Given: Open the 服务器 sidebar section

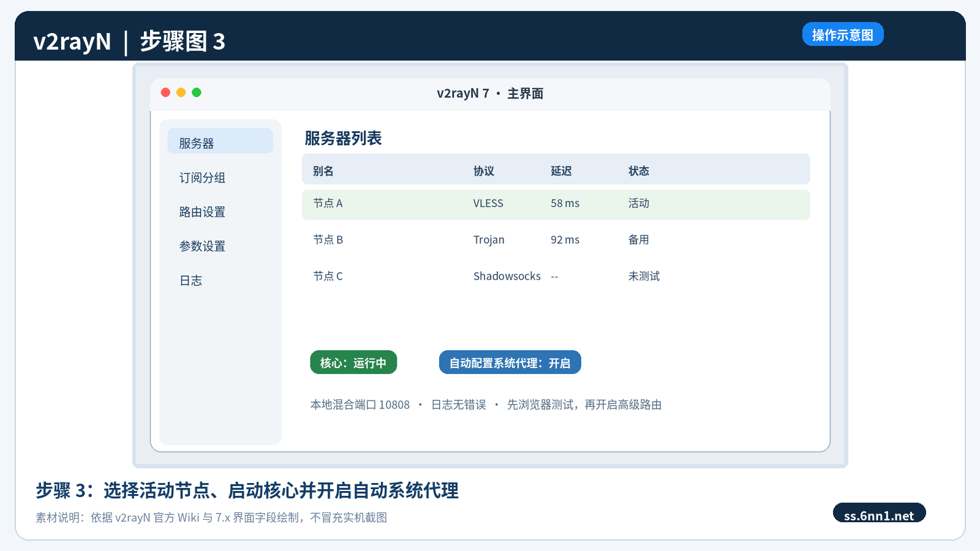Looking at the screenshot, I should coord(221,141).
